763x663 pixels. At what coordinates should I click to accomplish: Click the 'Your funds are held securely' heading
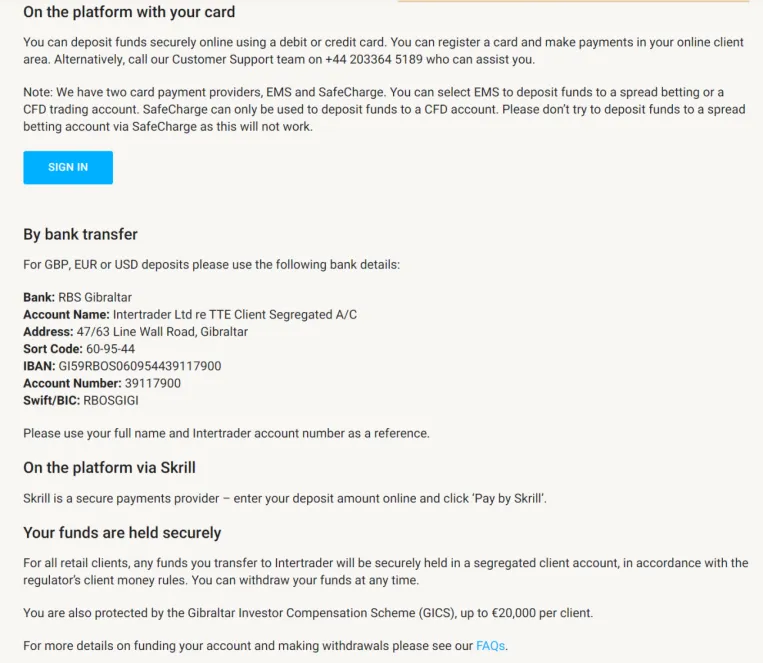(x=122, y=533)
